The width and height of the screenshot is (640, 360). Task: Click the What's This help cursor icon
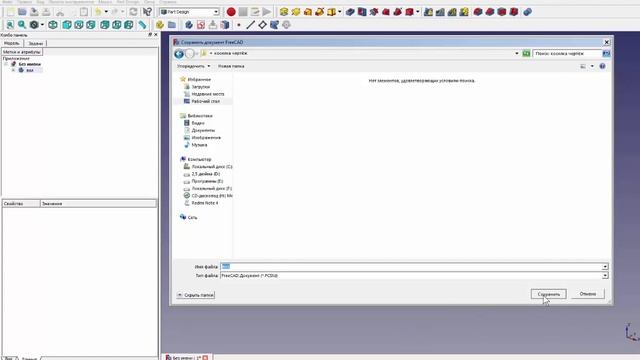tap(147, 12)
